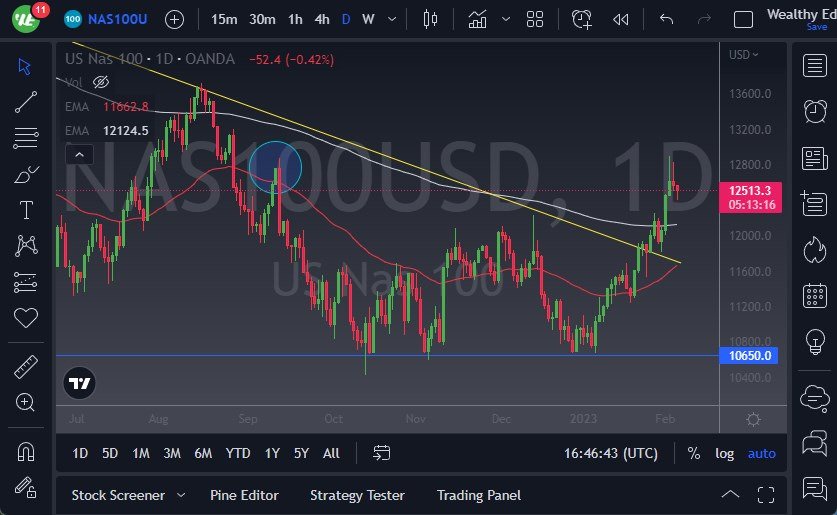Screen dimensions: 837x515
Task: Select the text annotation tool
Action: tap(26, 210)
